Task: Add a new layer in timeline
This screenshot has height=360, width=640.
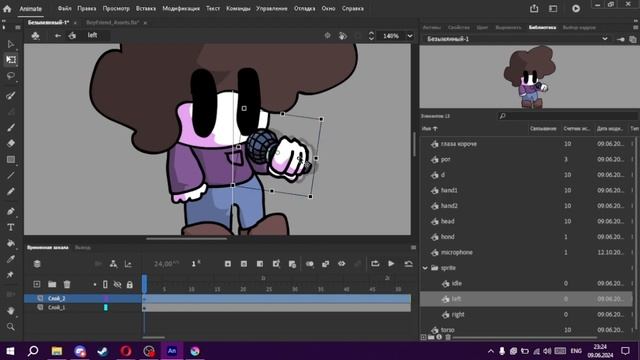Action: 37,284
